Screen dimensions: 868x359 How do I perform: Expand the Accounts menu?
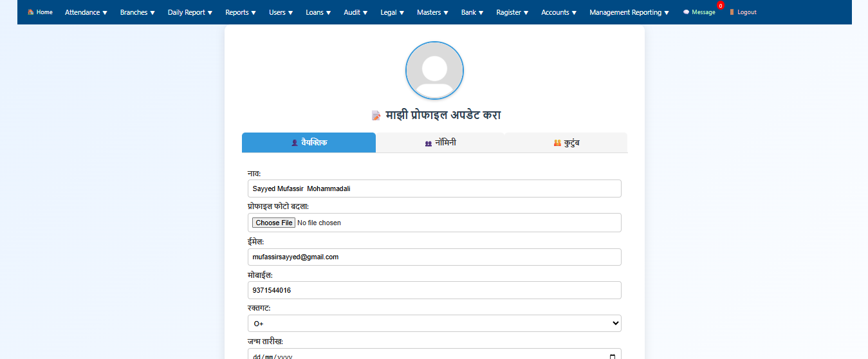point(559,12)
